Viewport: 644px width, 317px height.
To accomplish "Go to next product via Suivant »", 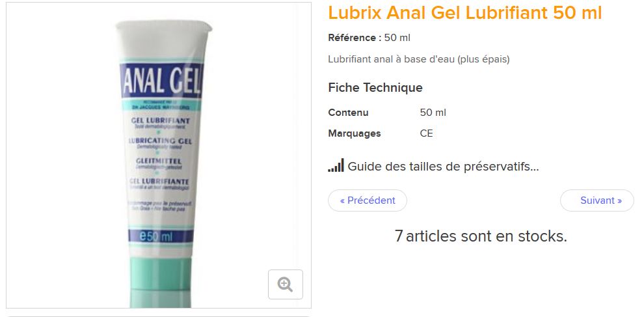I will tap(597, 200).
